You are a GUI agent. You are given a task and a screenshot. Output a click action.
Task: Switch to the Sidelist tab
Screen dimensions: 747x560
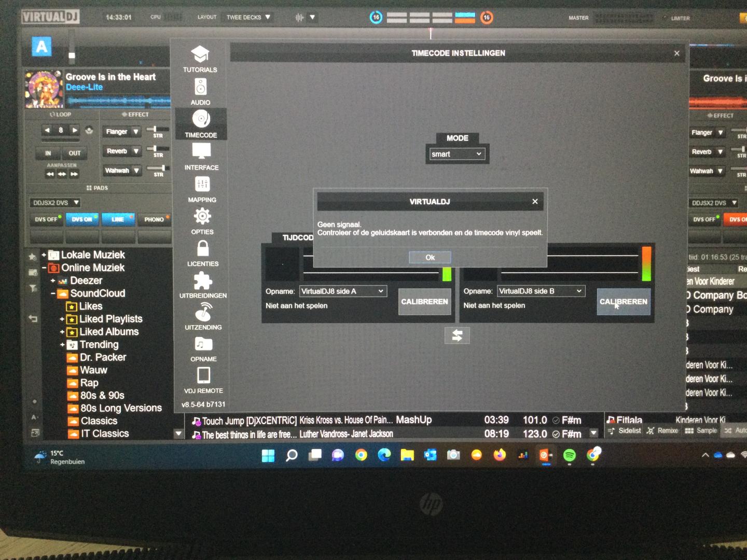point(625,431)
